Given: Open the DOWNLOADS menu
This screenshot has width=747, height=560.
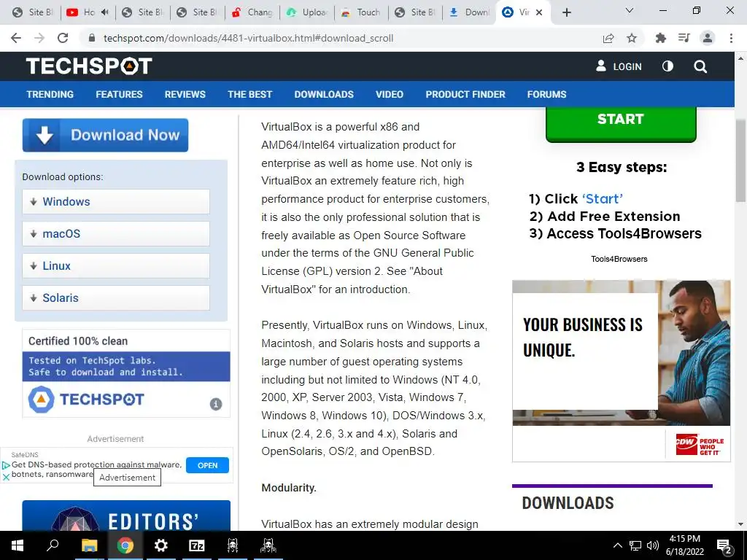Looking at the screenshot, I should point(324,94).
